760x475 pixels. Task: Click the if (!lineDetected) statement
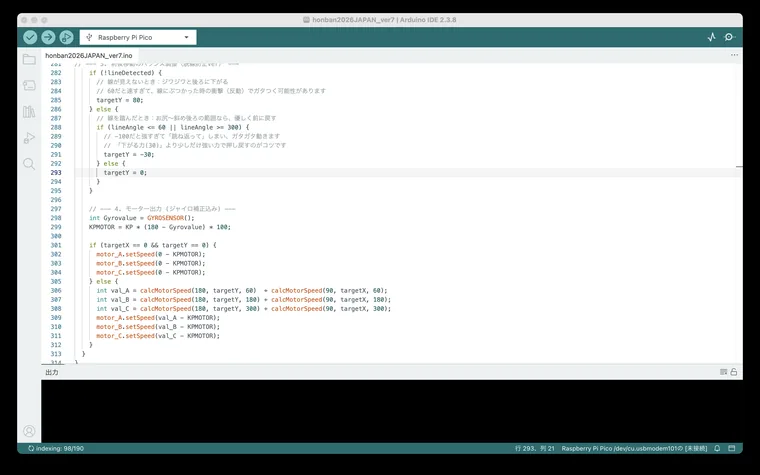tap(126, 73)
